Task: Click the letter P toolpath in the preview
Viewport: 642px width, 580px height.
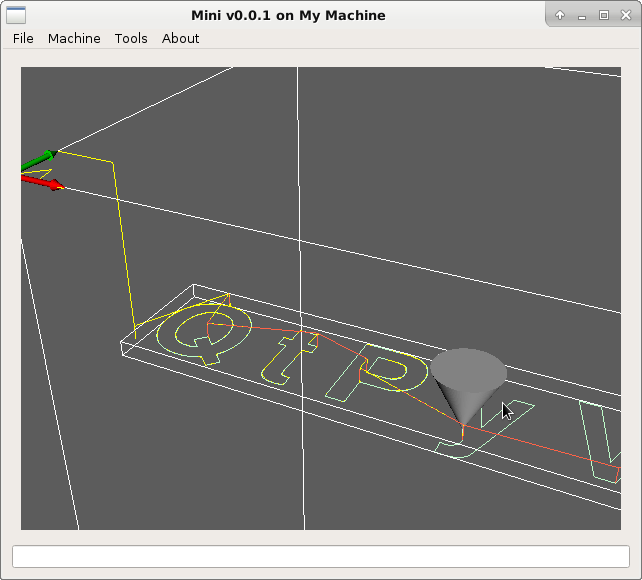Action: (377, 372)
